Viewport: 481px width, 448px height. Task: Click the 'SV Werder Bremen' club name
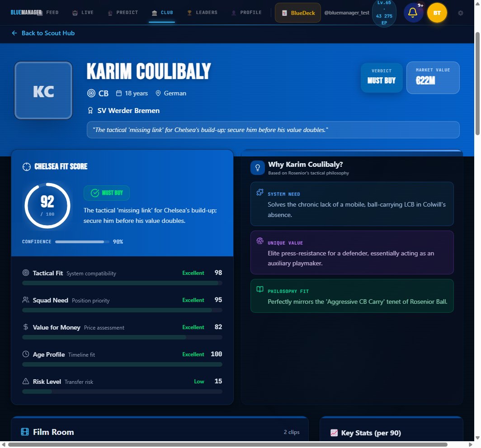[128, 110]
